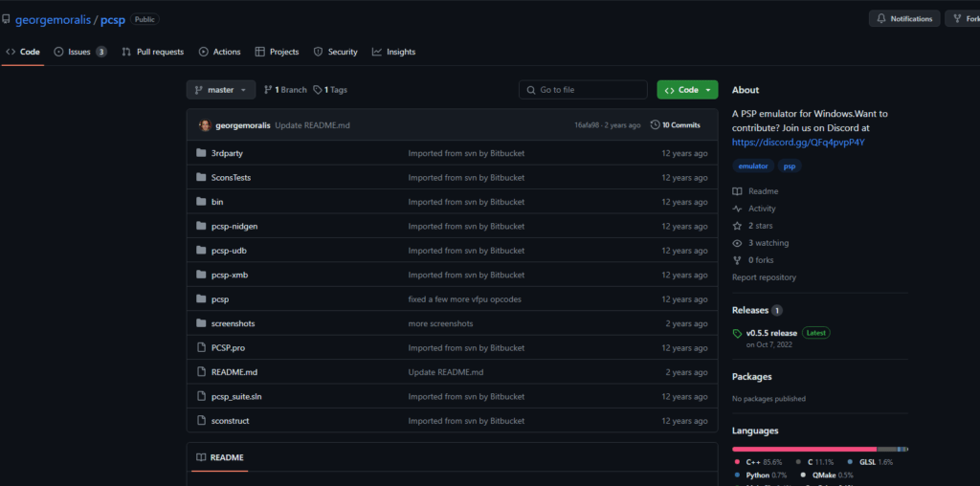Click the file icon beside sconstruct
The image size is (980, 486).
[x=201, y=421]
